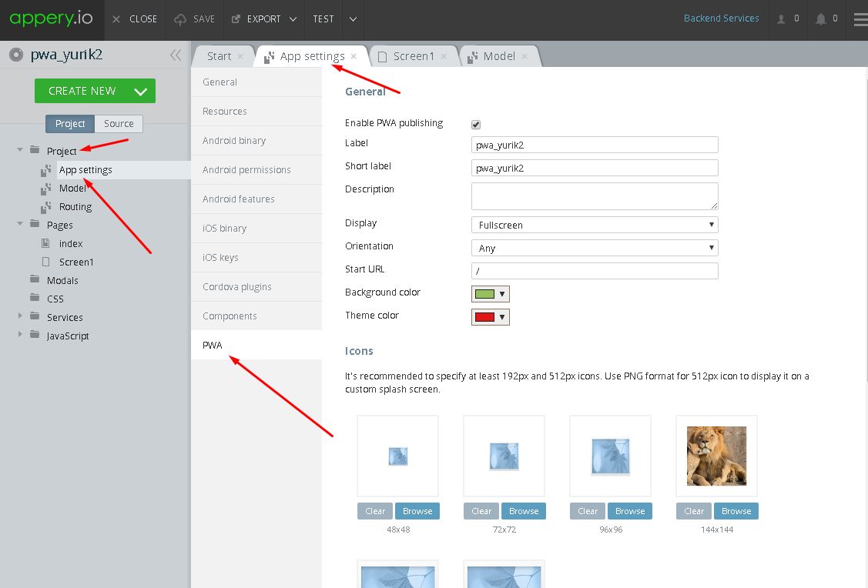Open the hamburger menu icon
This screenshot has width=868, height=588.
861,20
